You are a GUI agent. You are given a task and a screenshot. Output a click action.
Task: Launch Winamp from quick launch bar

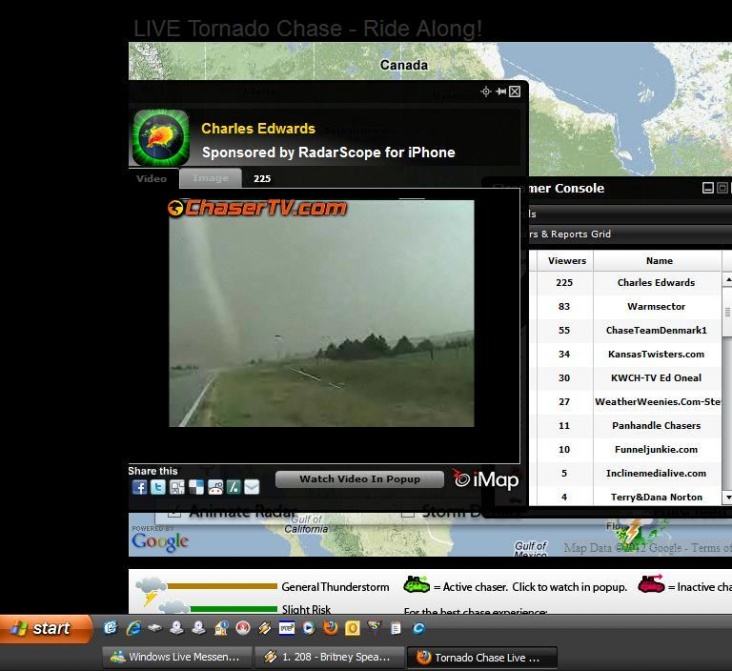(265, 629)
